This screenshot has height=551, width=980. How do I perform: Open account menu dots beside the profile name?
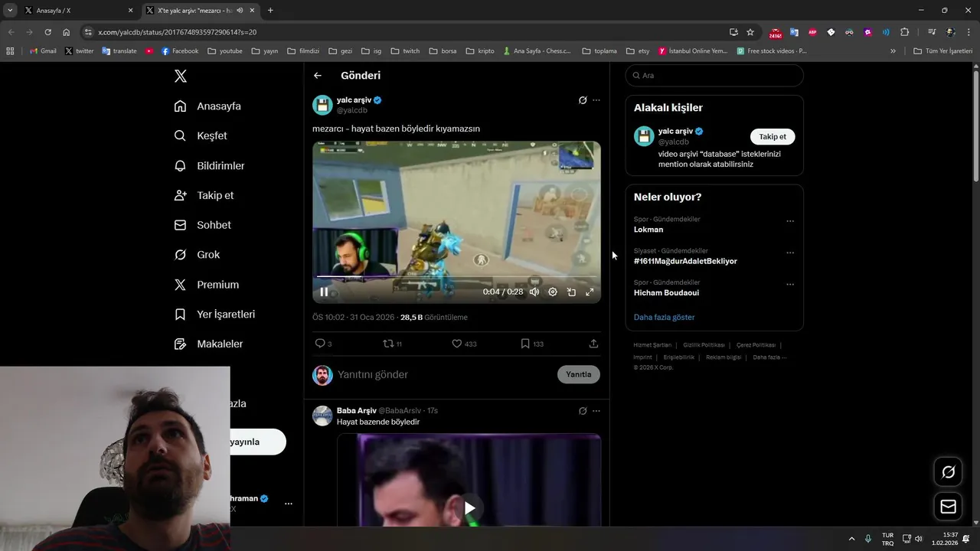pos(289,504)
